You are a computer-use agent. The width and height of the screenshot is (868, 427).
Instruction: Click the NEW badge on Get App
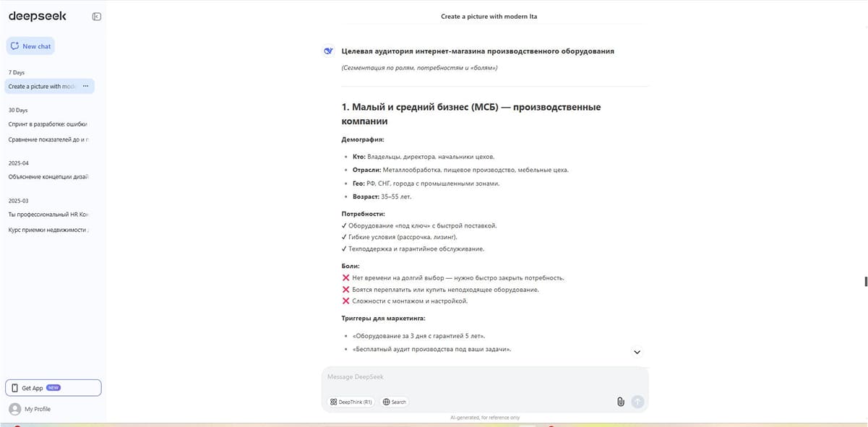click(53, 388)
